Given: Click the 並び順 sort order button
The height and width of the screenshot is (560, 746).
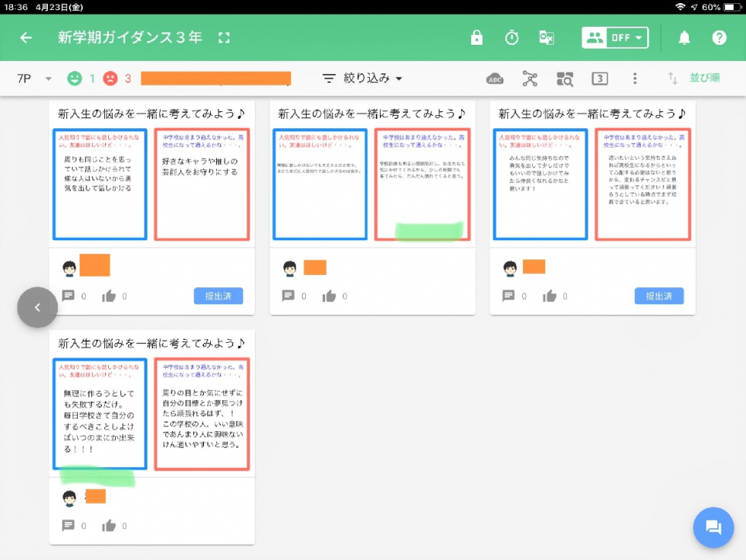Looking at the screenshot, I should [694, 78].
